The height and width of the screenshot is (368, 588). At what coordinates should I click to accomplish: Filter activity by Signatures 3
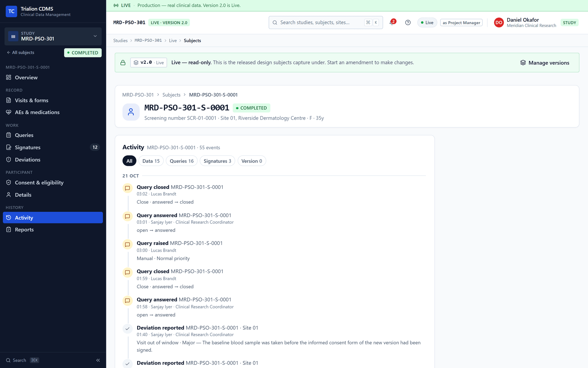click(217, 161)
